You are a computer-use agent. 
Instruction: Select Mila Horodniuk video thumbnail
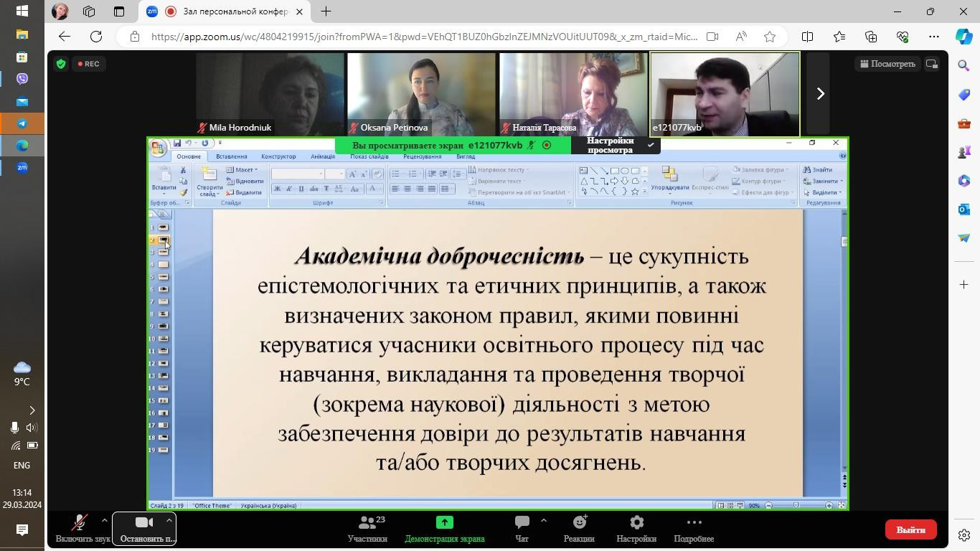point(270,94)
